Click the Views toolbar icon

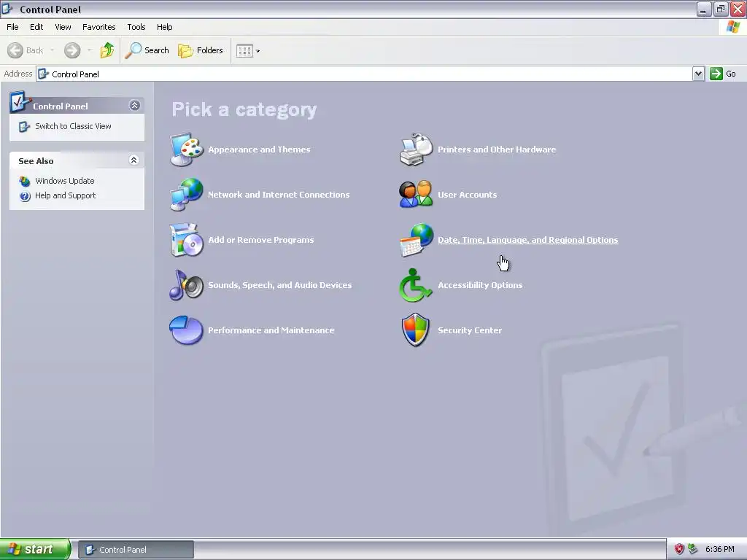244,50
